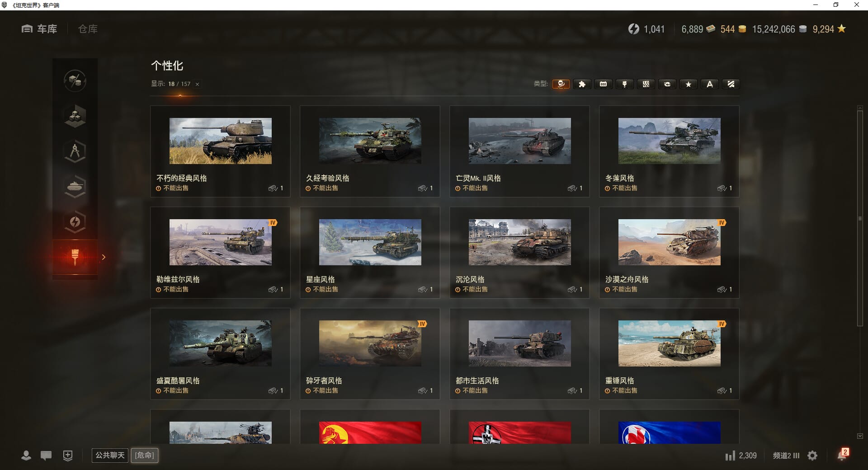Open the blueprints section with compass icon

tap(75, 151)
